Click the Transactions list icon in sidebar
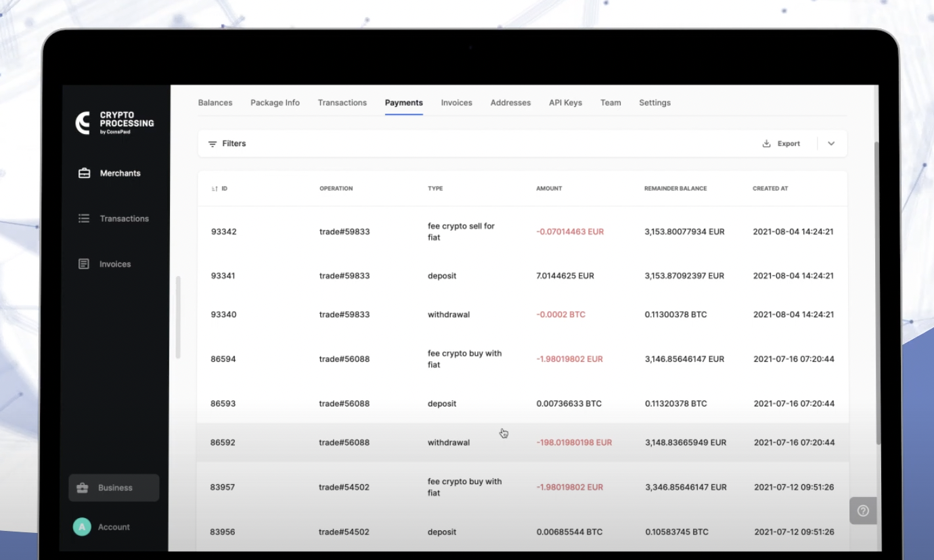 click(x=84, y=218)
